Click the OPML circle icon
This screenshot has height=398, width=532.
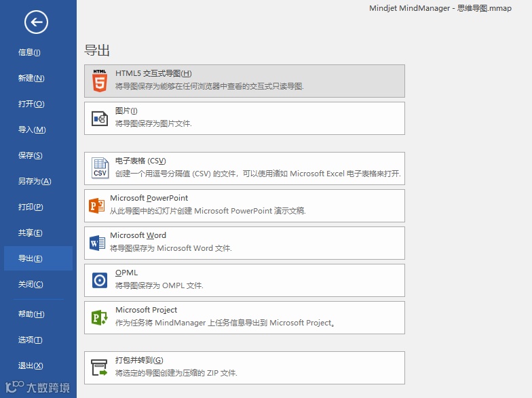click(100, 281)
